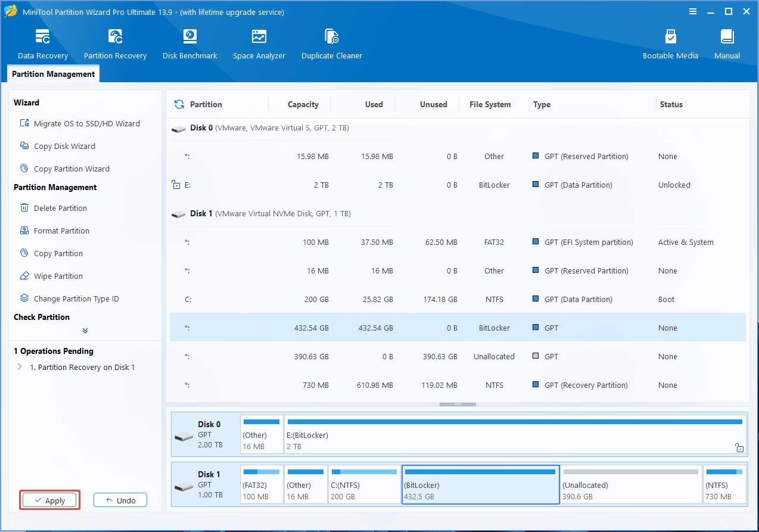This screenshot has height=532, width=759.
Task: Click the Disk 0 drive icon in list
Action: pyautogui.click(x=178, y=129)
